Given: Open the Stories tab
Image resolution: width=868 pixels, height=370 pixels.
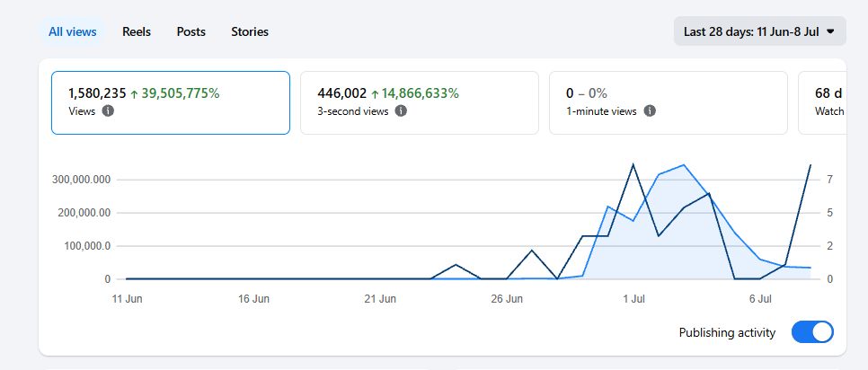Looking at the screenshot, I should click(250, 31).
